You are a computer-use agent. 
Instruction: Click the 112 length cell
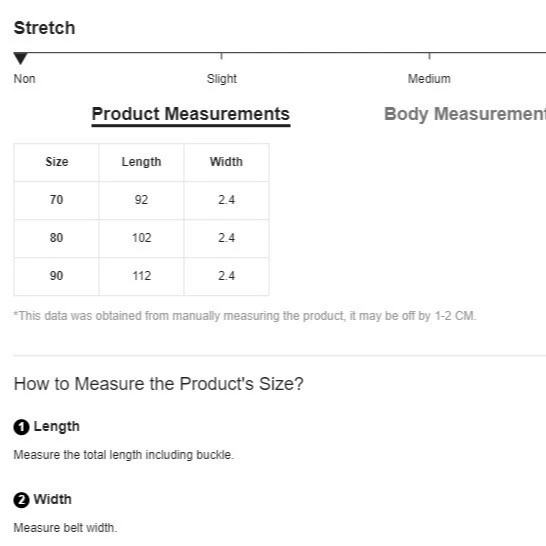141,276
